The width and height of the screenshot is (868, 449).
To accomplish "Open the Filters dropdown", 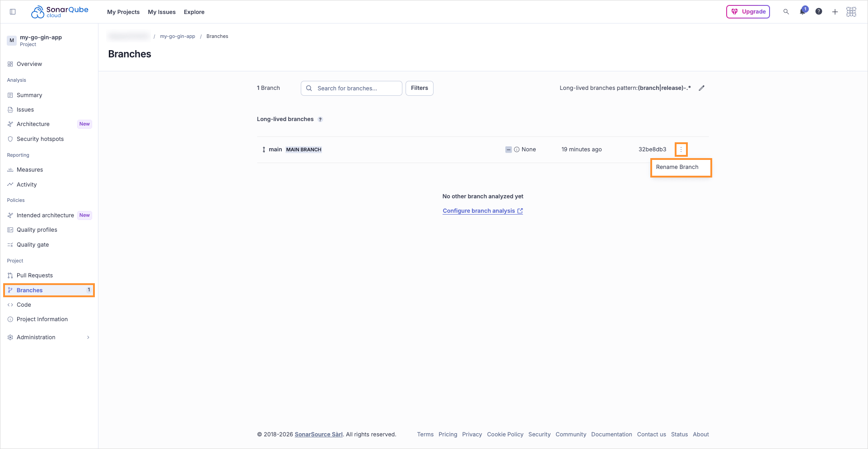I will (x=419, y=88).
